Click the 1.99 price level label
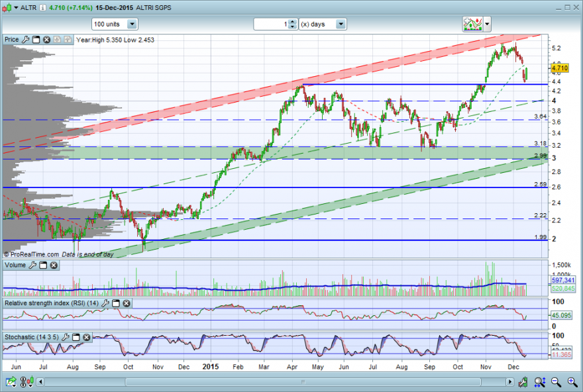Screen dimensions: 583x392 [x=540, y=237]
